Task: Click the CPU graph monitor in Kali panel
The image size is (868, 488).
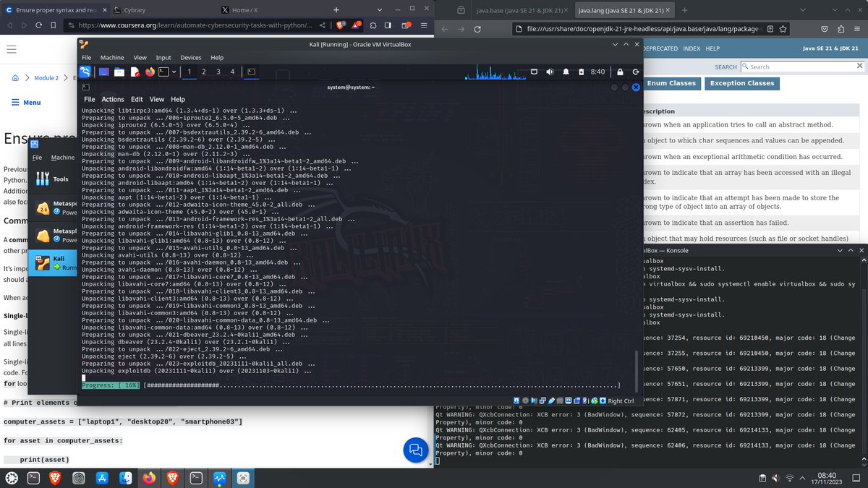Action: pyautogui.click(x=495, y=72)
